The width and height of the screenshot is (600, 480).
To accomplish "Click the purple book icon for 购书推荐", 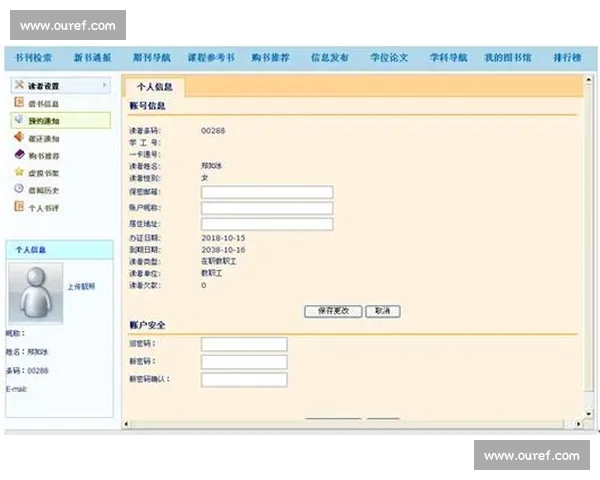I will pos(19,154).
